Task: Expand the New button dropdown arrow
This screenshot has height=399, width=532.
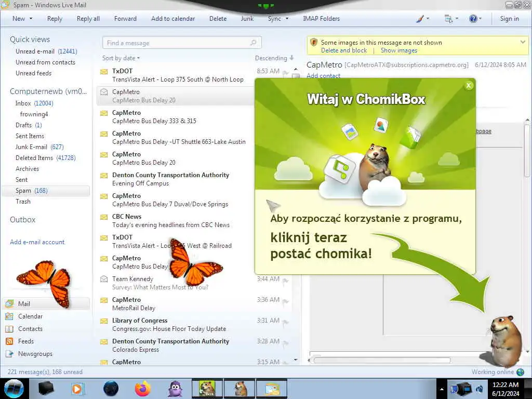Action: tap(31, 19)
